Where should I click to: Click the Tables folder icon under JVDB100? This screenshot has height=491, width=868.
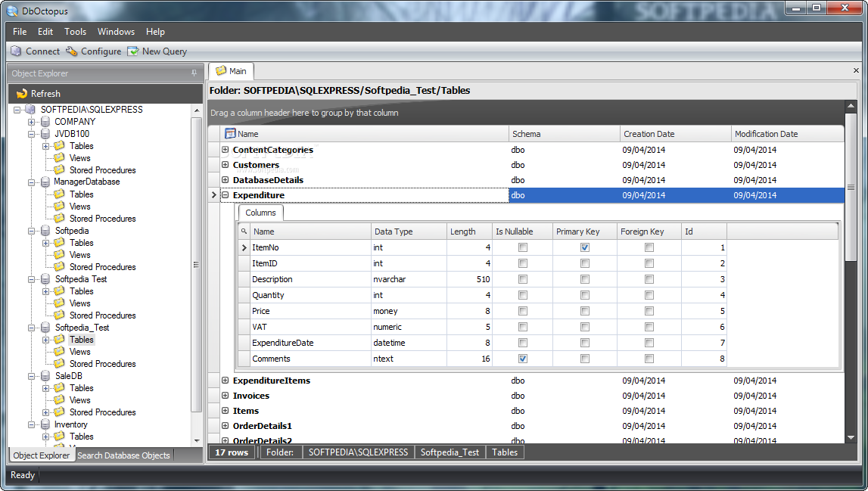59,145
